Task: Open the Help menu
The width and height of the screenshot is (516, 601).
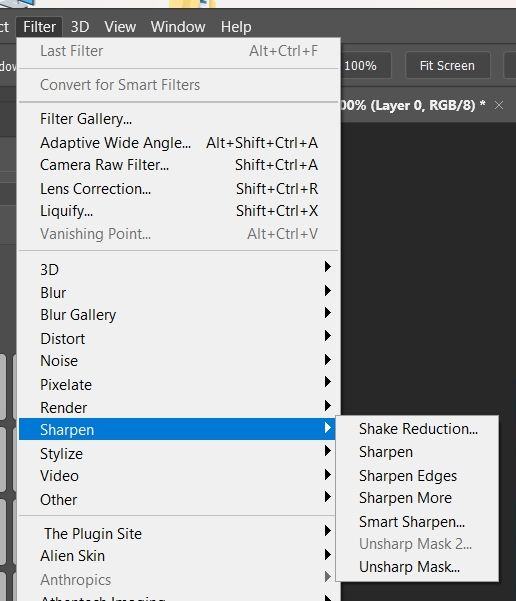Action: [236, 27]
